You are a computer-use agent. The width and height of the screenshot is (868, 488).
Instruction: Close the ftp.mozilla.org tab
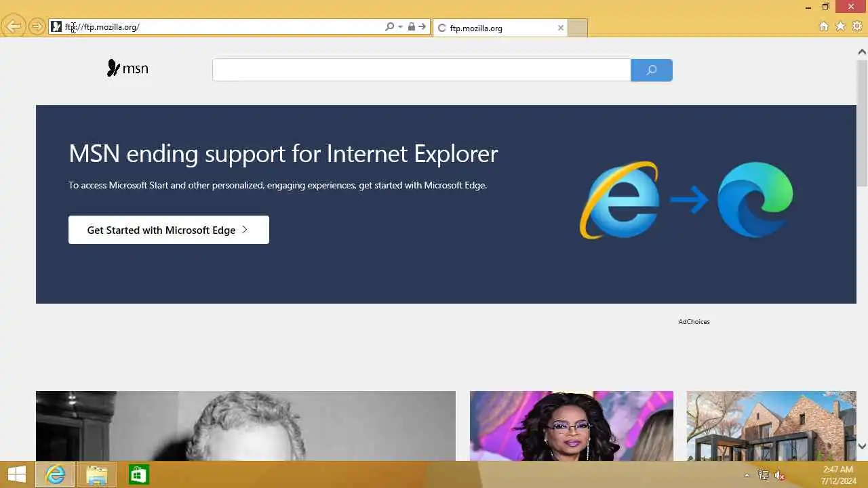point(560,28)
